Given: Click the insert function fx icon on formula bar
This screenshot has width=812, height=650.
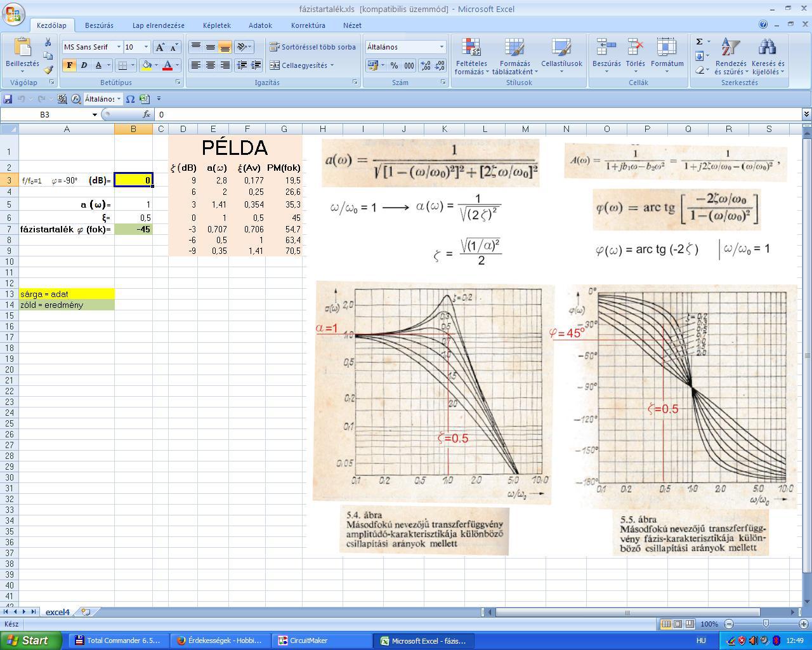Looking at the screenshot, I should (x=147, y=114).
